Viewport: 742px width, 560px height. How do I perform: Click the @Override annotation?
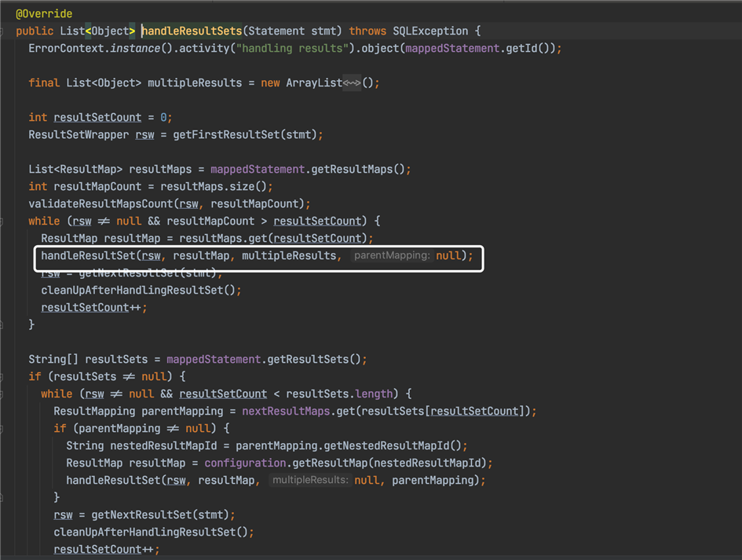point(44,14)
